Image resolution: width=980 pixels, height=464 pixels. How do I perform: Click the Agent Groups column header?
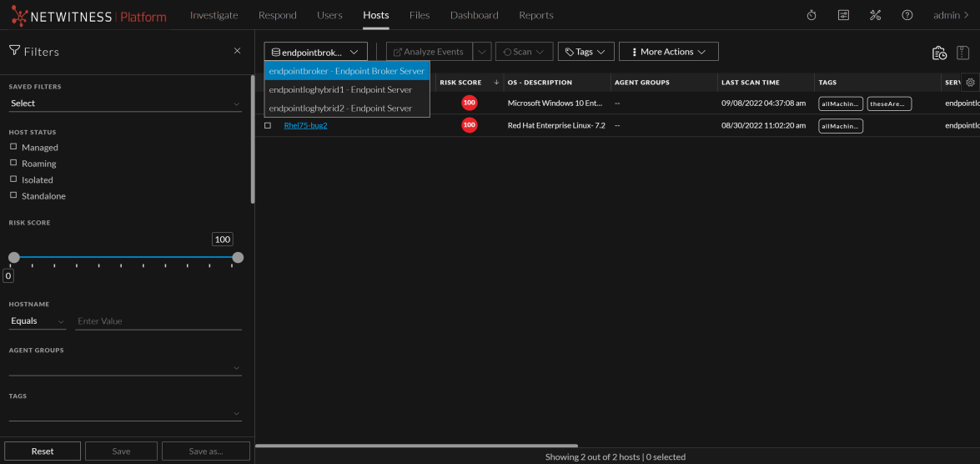tap(642, 83)
